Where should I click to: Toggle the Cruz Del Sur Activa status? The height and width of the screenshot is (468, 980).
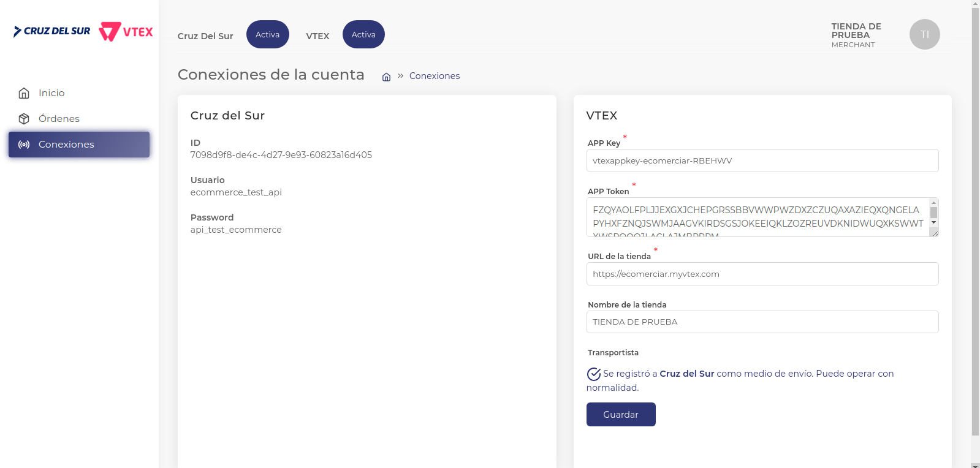[x=267, y=34]
